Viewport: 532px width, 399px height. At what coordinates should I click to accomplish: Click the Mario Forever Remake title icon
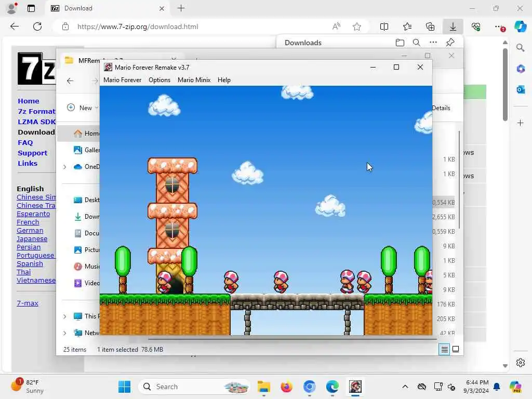108,67
